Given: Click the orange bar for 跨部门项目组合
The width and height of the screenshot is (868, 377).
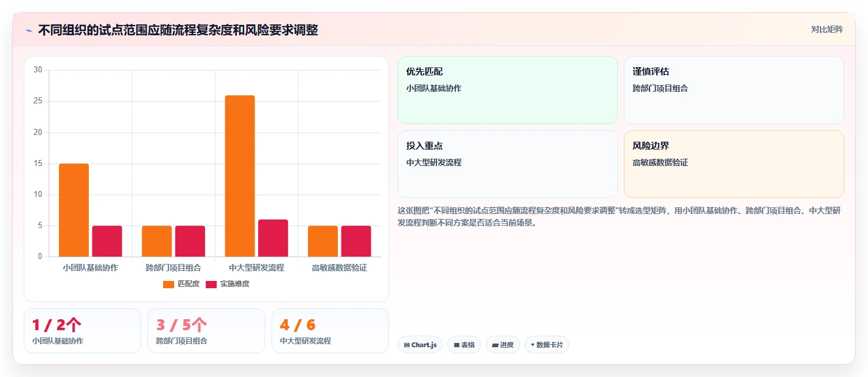Looking at the screenshot, I should 157,241.
